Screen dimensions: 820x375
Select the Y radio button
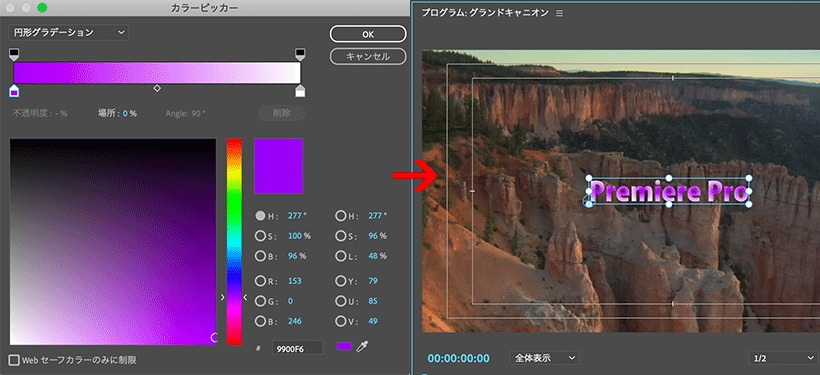[340, 281]
